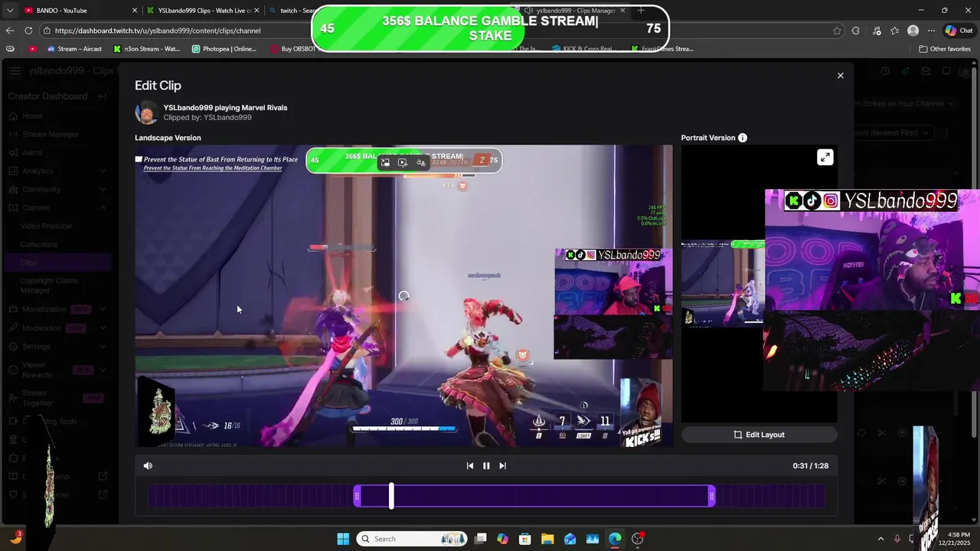Click the taskbar Search box
980x551 pixels.
point(412,539)
